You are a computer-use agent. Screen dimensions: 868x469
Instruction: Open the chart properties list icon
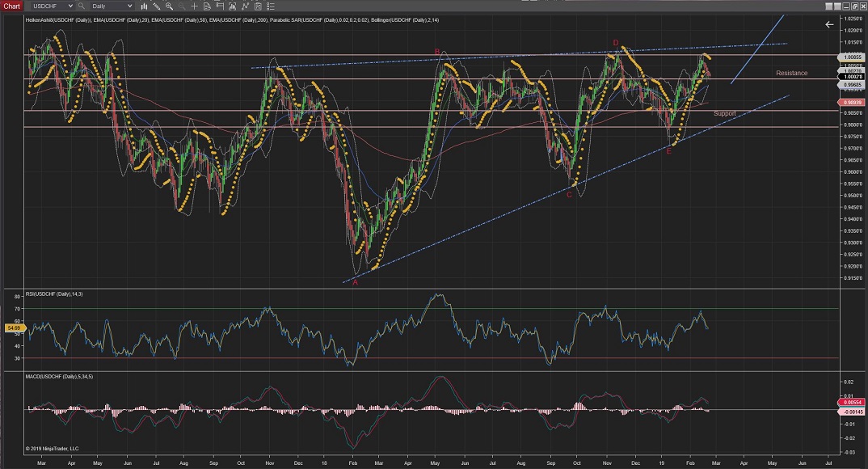(271, 6)
